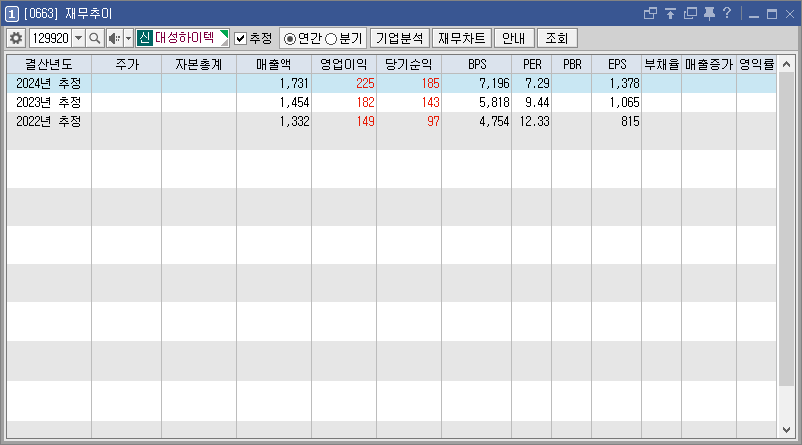Viewport: 802px width, 445px height.
Task: Click the always-on-top arrow icon
Action: (670, 13)
